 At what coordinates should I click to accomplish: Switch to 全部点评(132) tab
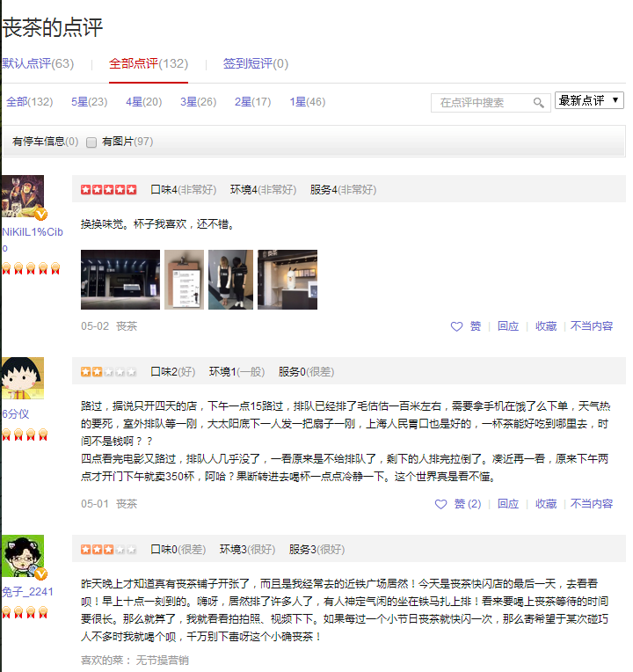click(149, 63)
